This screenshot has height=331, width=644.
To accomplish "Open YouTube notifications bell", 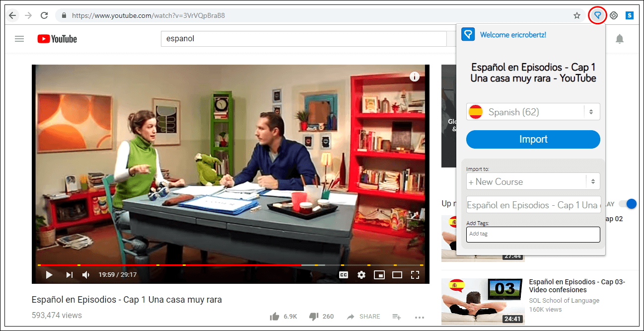I will (620, 39).
